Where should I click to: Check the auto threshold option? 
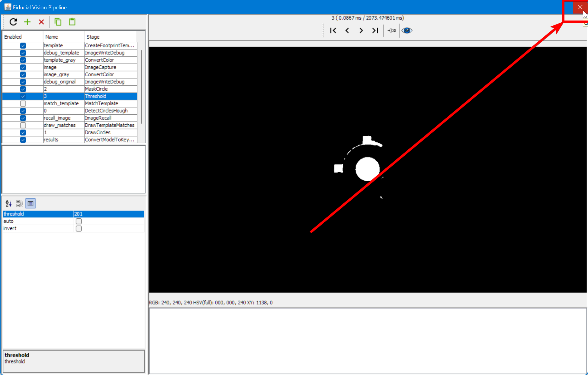click(x=79, y=221)
